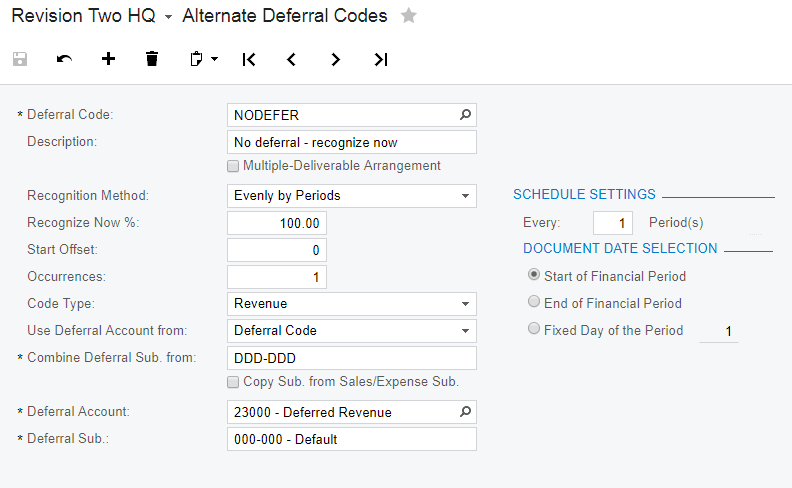Expand Use Deferral Account from dropdown

(465, 331)
